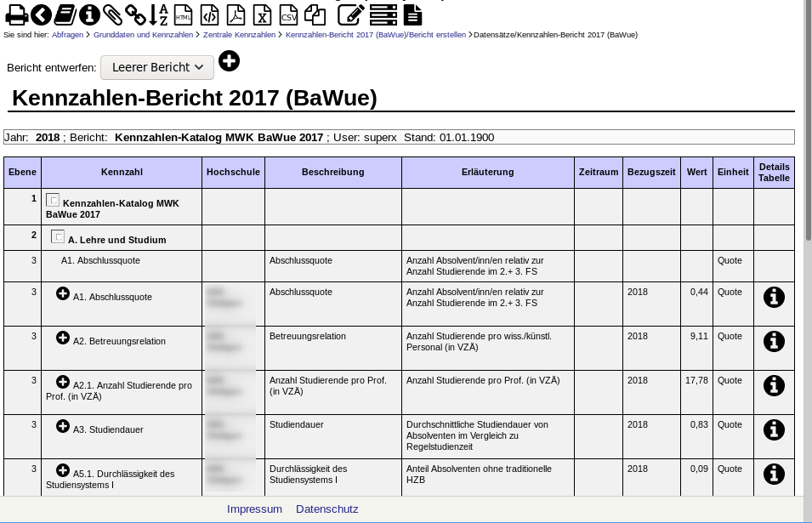This screenshot has height=523, width=812.
Task: Open the book manual icon
Action: [x=65, y=14]
